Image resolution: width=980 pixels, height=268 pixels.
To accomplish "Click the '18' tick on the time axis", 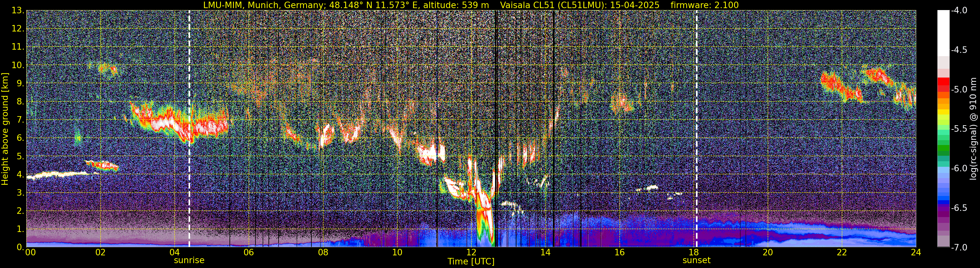I will (694, 252).
